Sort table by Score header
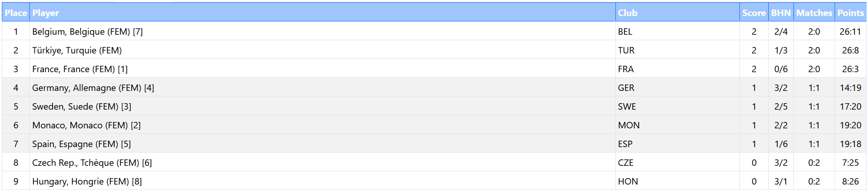 (754, 13)
